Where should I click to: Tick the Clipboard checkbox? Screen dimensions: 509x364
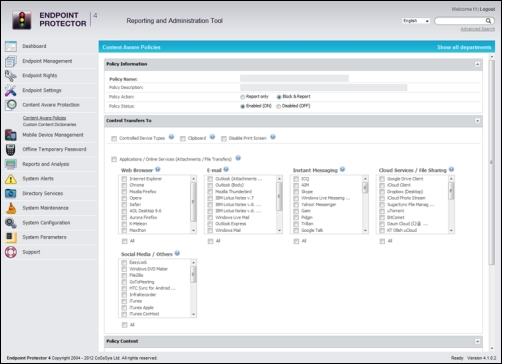click(183, 139)
